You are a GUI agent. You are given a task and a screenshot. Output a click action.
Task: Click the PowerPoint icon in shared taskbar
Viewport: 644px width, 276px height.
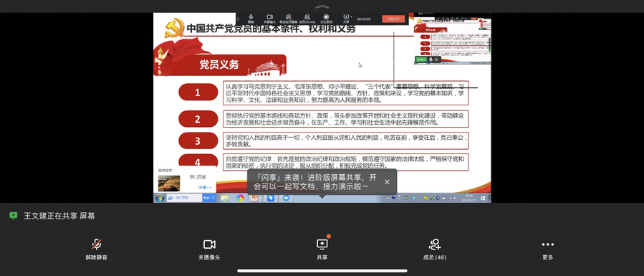point(254,198)
